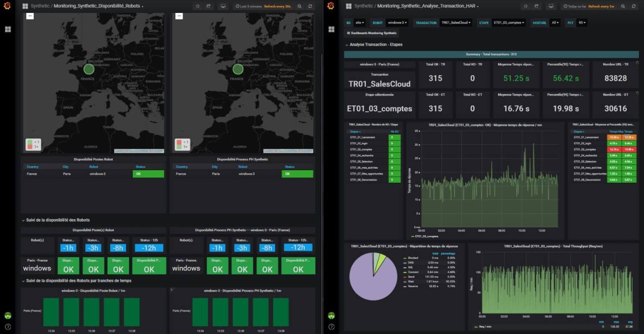Screen dimensions: 644x334
Task: Open the Last 5 minutes time picker
Action: (x=262, y=6)
